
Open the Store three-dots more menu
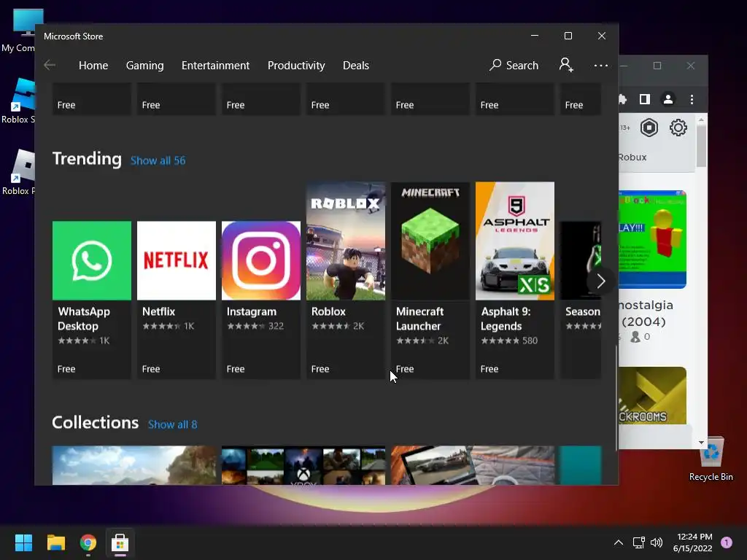pos(601,65)
